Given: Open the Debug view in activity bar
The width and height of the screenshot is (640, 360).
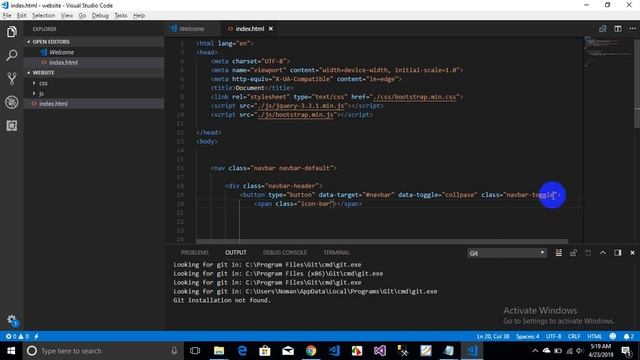Looking at the screenshot, I should tap(12, 102).
